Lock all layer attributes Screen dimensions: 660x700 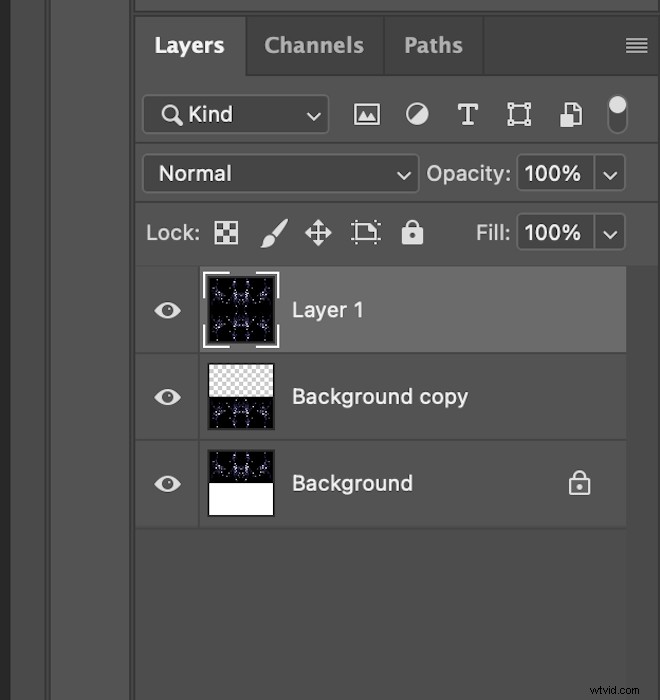412,232
